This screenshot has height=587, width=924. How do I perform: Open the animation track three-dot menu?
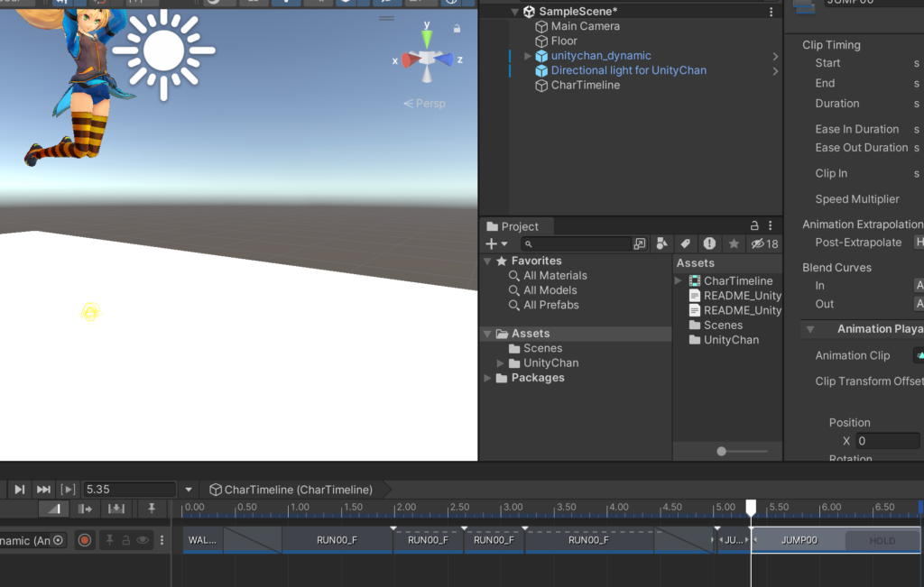pyautogui.click(x=162, y=540)
